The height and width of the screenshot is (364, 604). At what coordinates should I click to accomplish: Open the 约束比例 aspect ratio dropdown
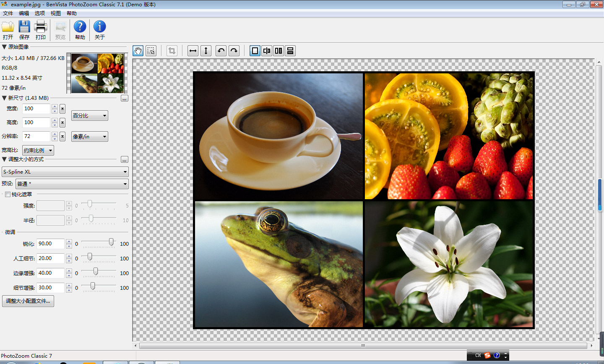(38, 150)
